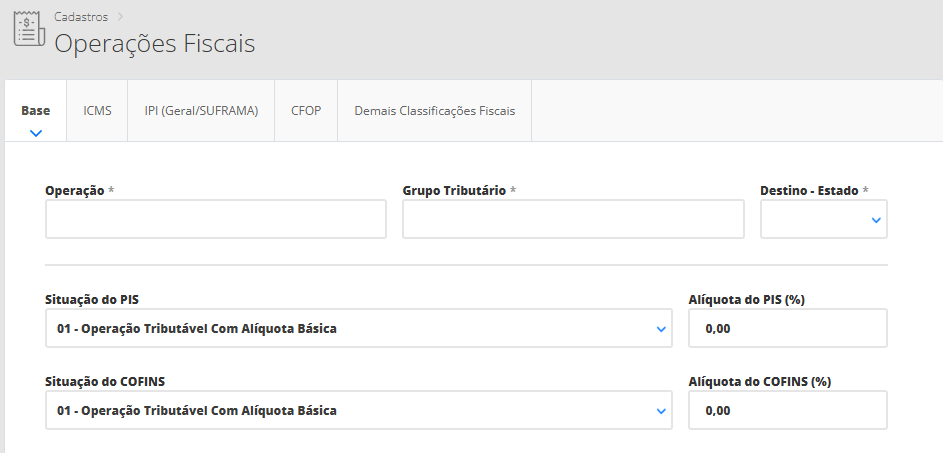Image resolution: width=943 pixels, height=453 pixels.
Task: Go to the Cadastros breadcrumb link
Action: (x=81, y=17)
